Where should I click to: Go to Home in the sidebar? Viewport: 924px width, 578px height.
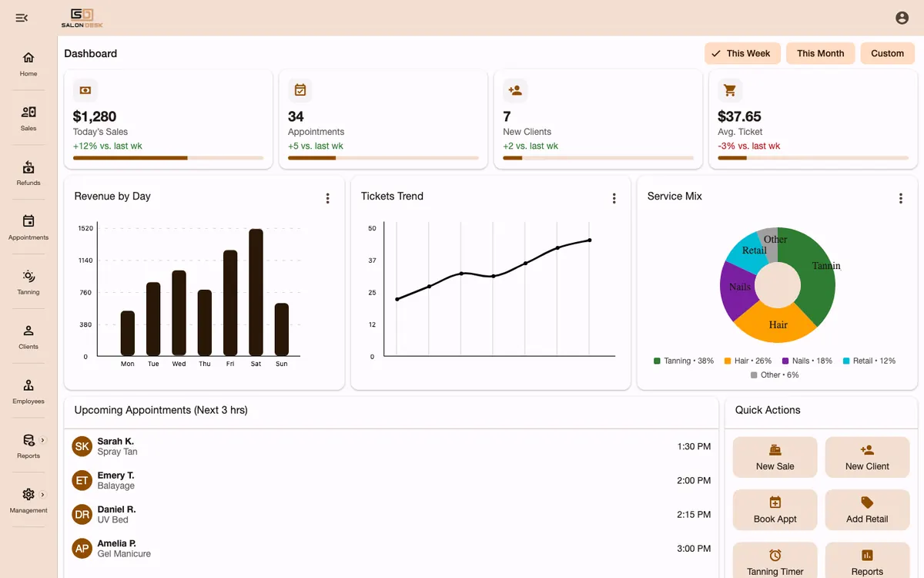[28, 63]
